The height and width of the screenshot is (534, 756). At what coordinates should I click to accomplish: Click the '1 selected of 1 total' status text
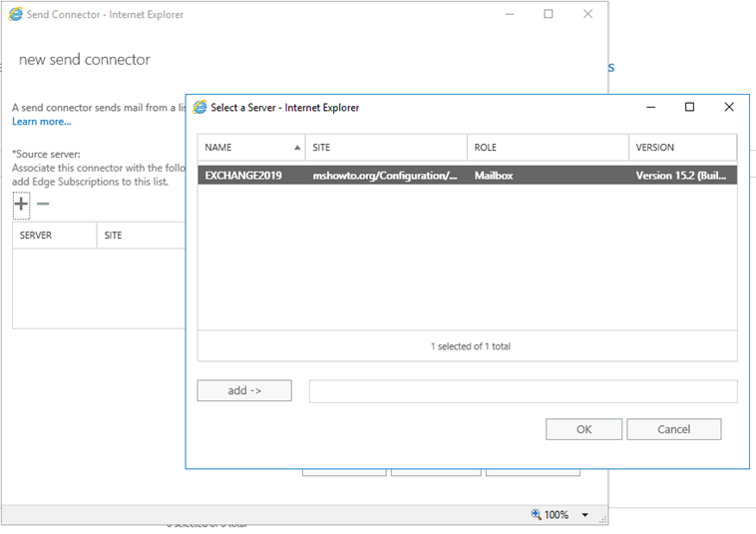(471, 346)
